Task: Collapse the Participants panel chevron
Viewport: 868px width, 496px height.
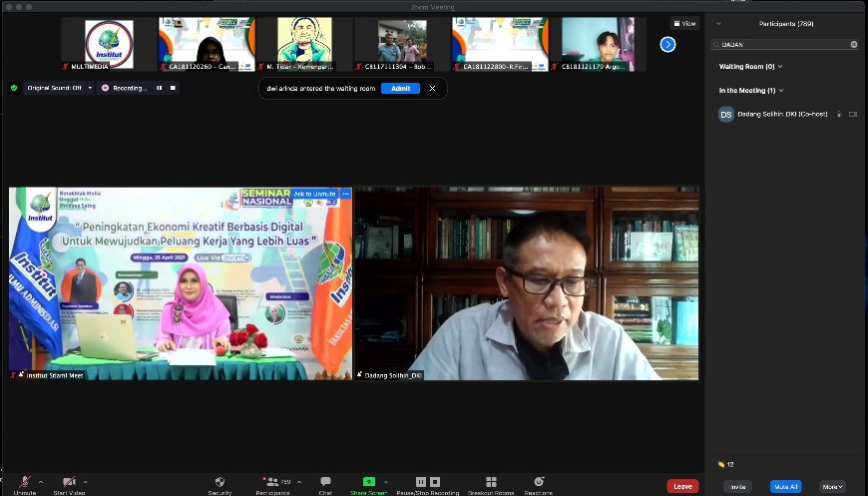Action: (x=718, y=24)
